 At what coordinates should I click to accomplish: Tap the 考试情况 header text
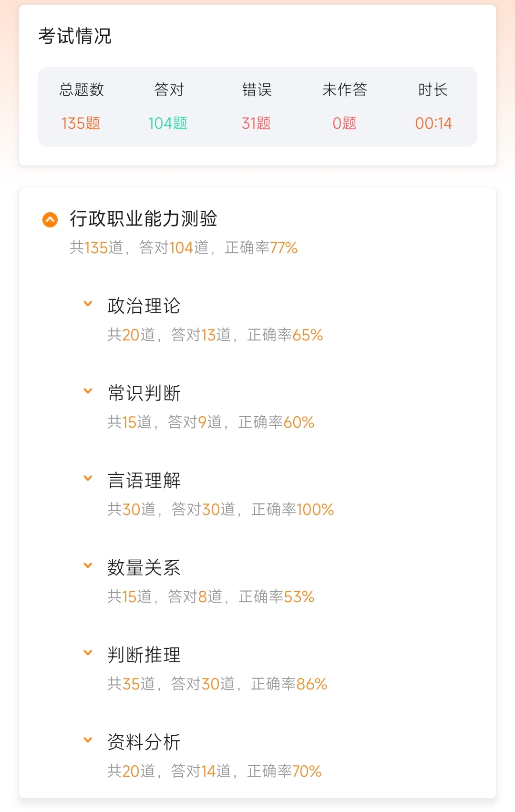(x=75, y=36)
